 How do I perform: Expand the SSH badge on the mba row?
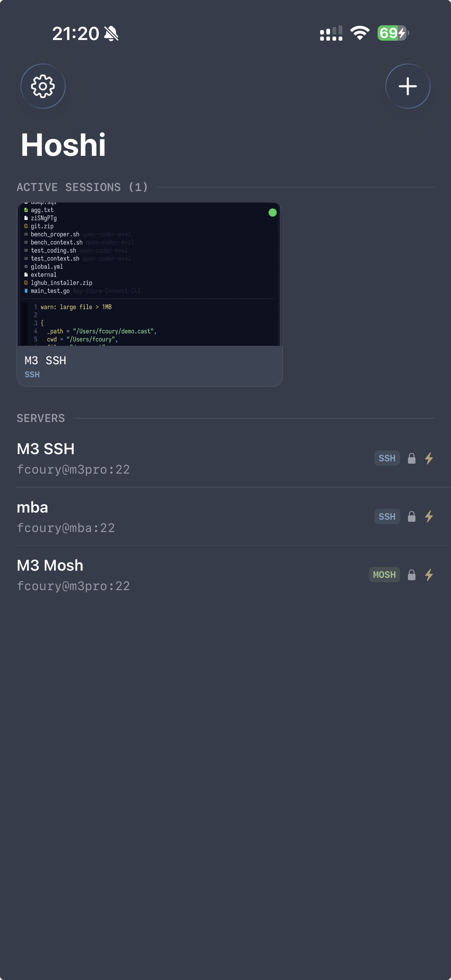coord(387,516)
